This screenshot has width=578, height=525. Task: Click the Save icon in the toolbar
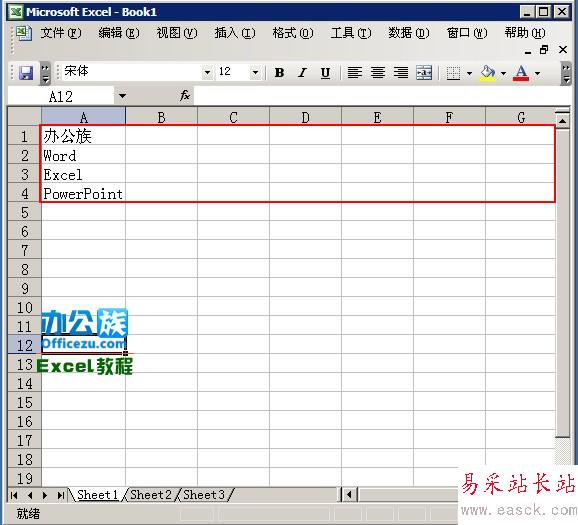[26, 73]
